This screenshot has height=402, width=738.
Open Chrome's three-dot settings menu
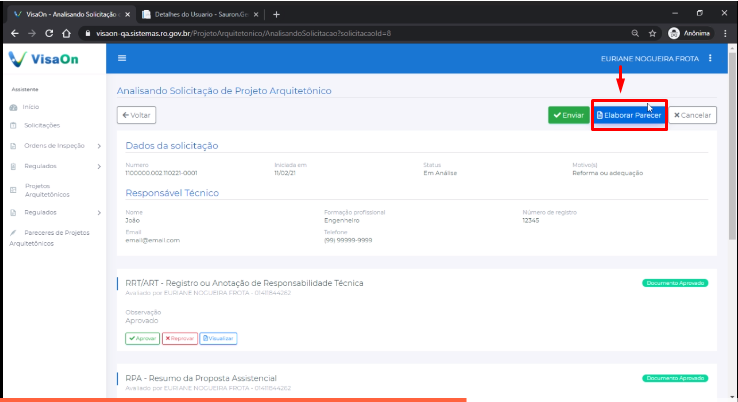tap(725, 33)
